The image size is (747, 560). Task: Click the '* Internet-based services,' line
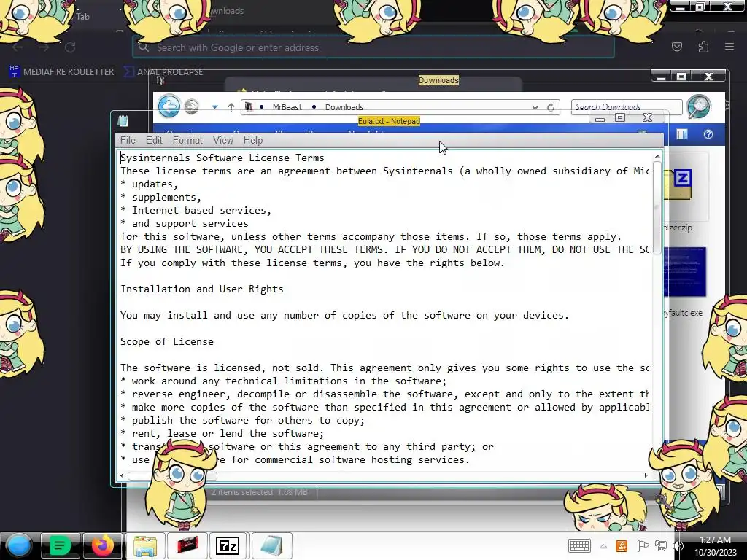[x=196, y=211]
